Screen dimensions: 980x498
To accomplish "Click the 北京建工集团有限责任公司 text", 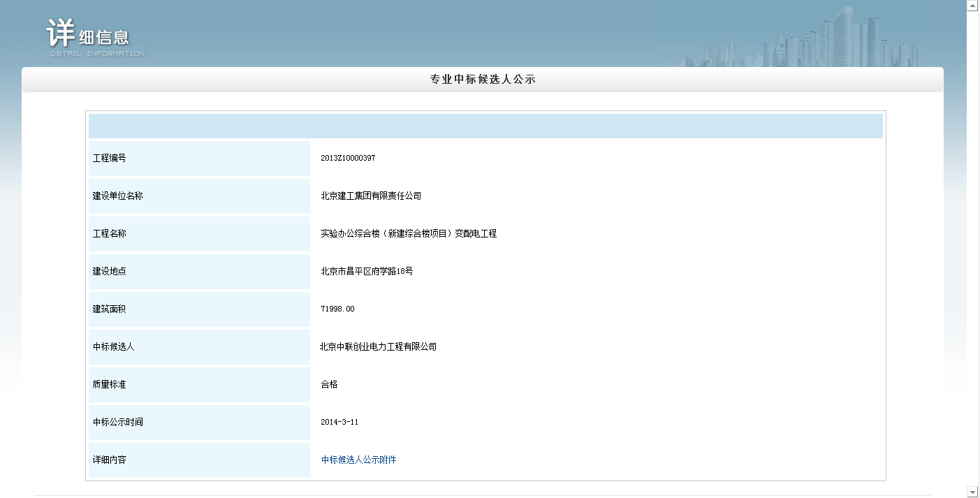I will coord(371,196).
